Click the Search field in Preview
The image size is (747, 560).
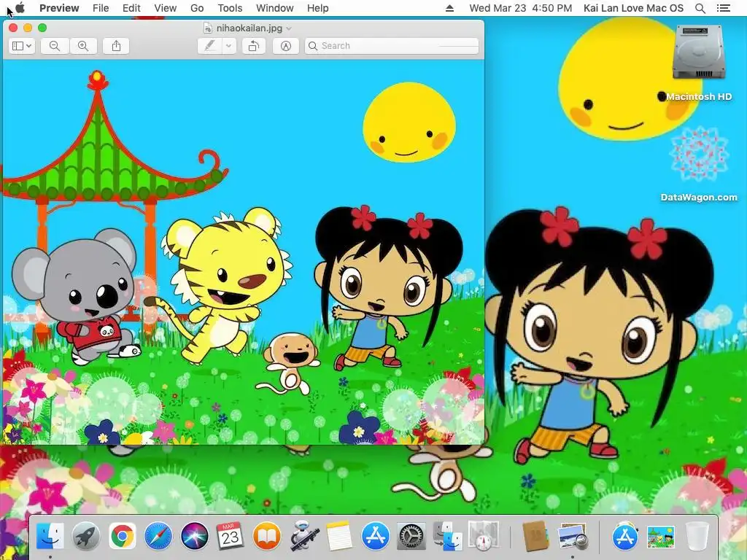tap(392, 46)
